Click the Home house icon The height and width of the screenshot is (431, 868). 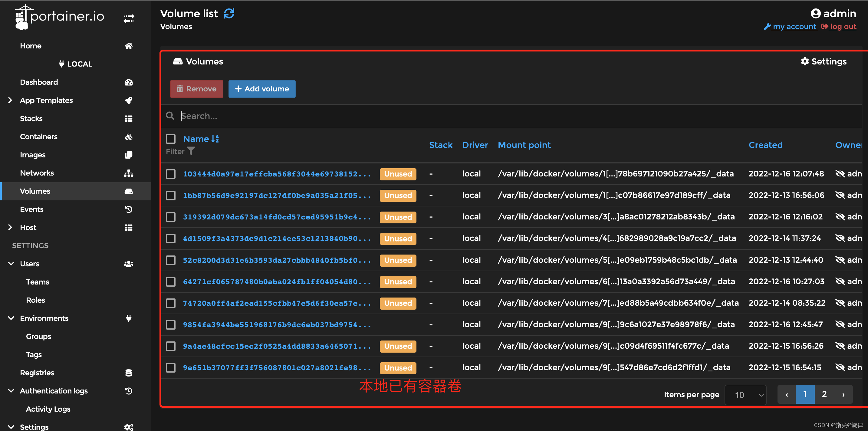point(129,46)
